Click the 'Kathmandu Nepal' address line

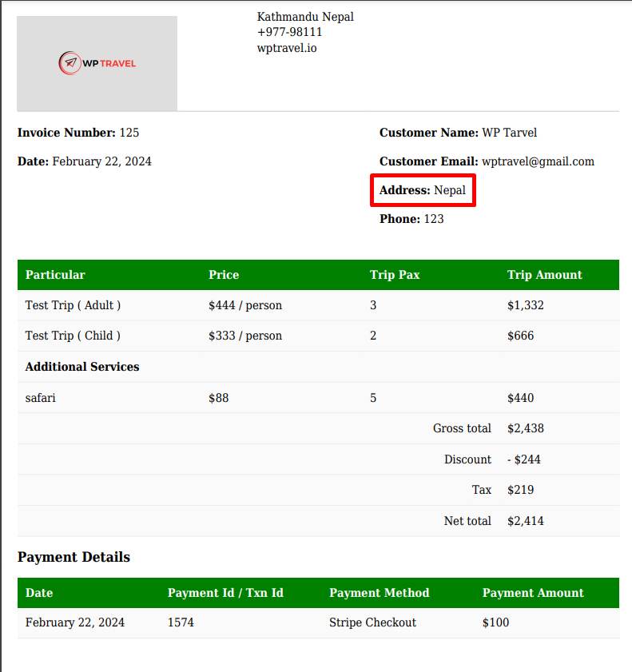305,17
